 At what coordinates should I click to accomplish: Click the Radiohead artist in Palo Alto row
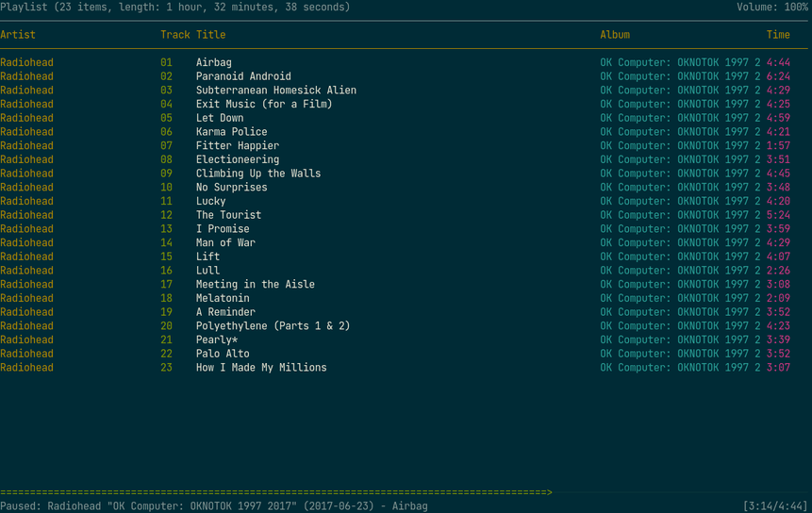26,354
